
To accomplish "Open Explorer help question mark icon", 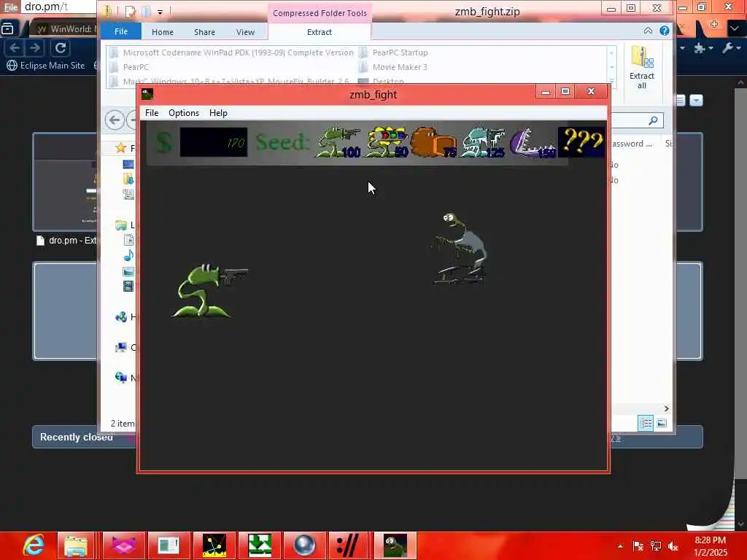I will 664,31.
